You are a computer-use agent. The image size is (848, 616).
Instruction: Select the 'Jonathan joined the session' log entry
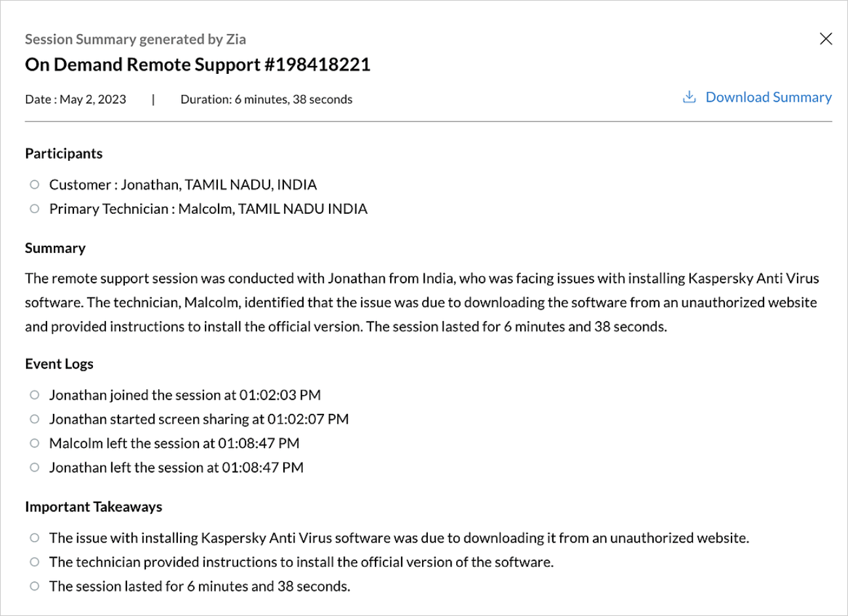pos(185,395)
